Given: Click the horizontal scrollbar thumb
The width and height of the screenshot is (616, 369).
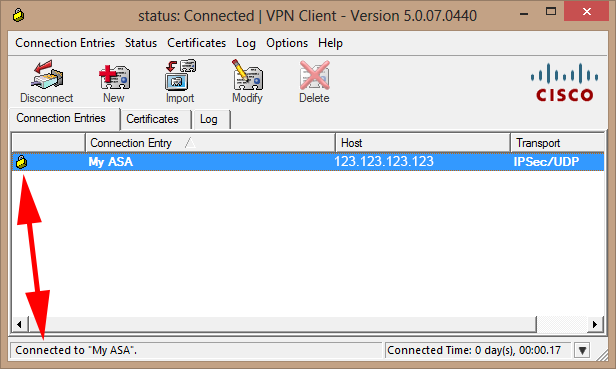Looking at the screenshot, I should 282,324.
